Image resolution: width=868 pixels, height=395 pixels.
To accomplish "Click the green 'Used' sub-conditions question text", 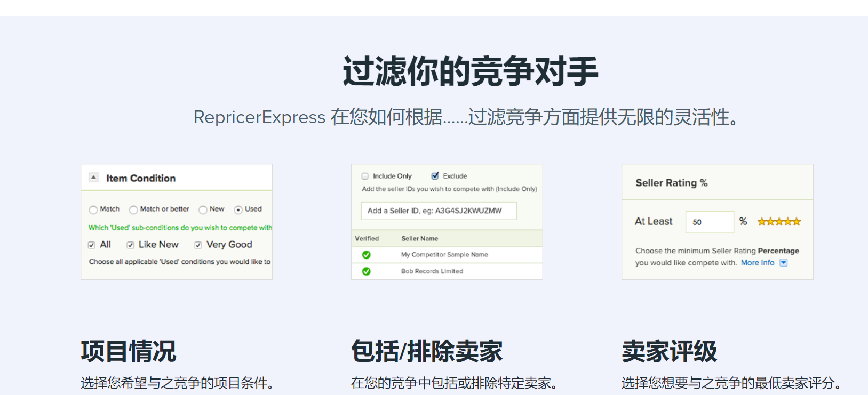I will point(180,228).
